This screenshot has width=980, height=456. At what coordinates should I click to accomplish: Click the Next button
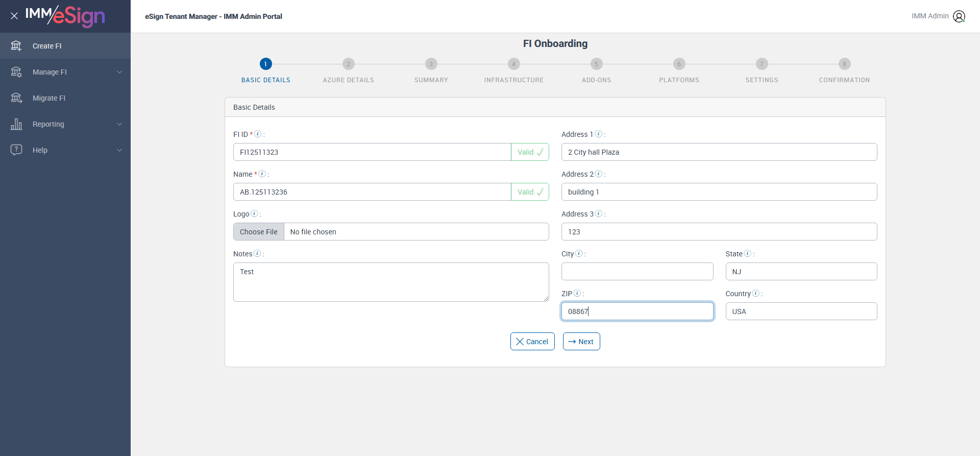[581, 342]
